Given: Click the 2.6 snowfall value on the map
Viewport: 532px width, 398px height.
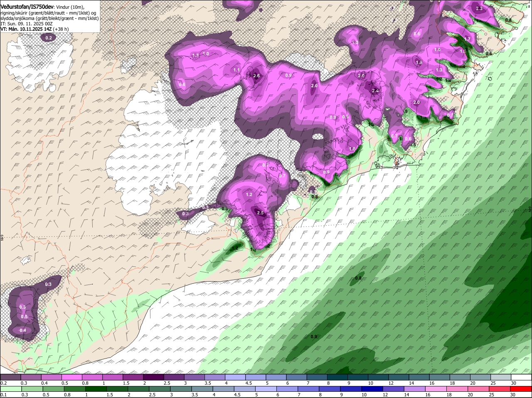Looking at the screenshot, I should 256,76.
